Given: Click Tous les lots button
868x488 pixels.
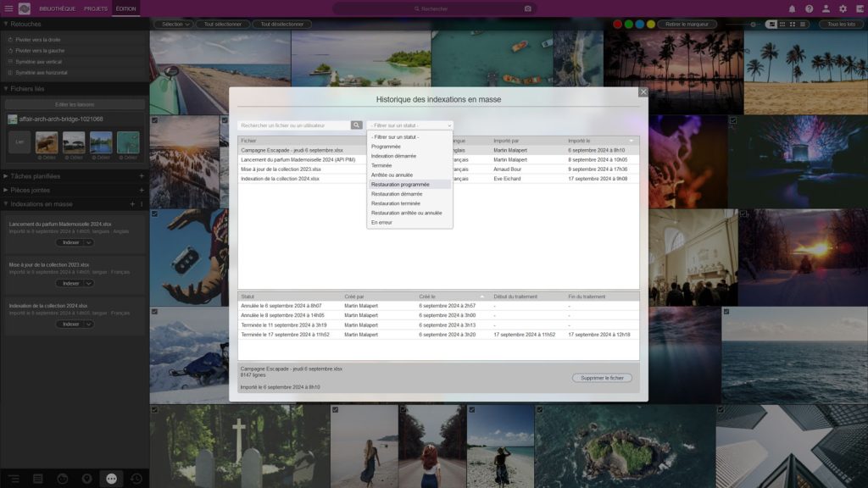Looking at the screenshot, I should coord(841,25).
